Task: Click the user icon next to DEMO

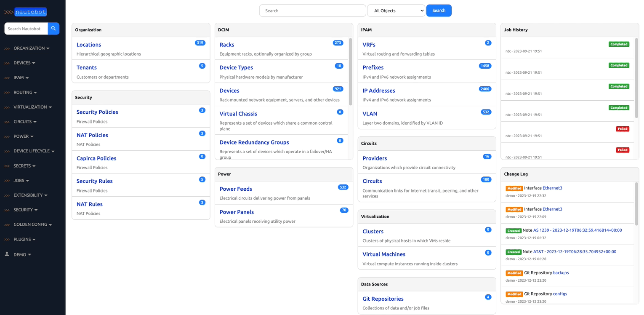Action: point(6,254)
